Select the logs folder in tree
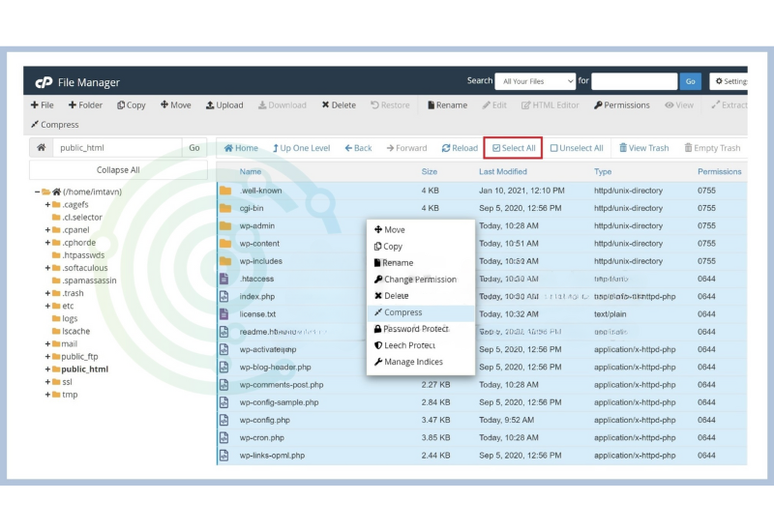Viewport: 774px width, 532px height. tap(70, 318)
